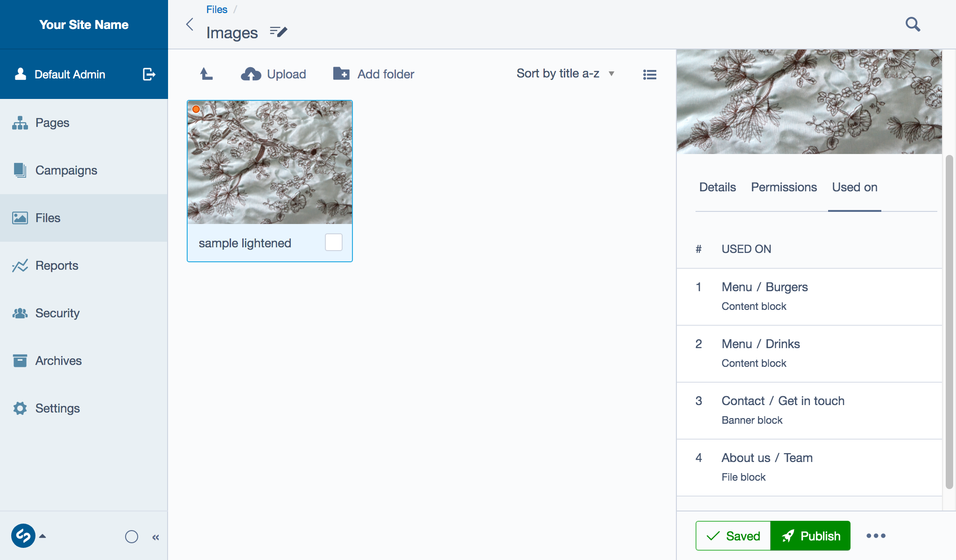Check the sample lightened file checkbox
This screenshot has height=560, width=956.
pos(333,243)
